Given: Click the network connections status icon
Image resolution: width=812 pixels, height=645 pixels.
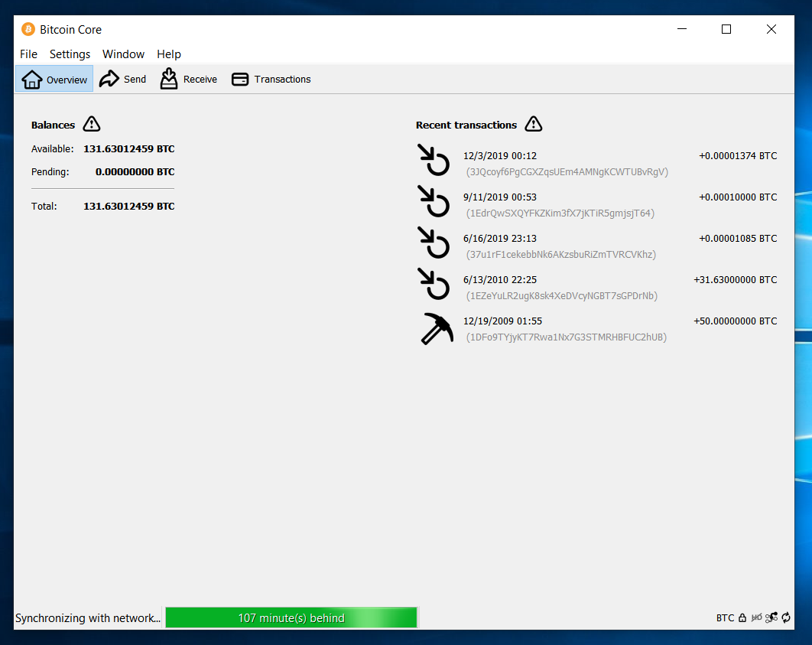Looking at the screenshot, I should pyautogui.click(x=771, y=618).
